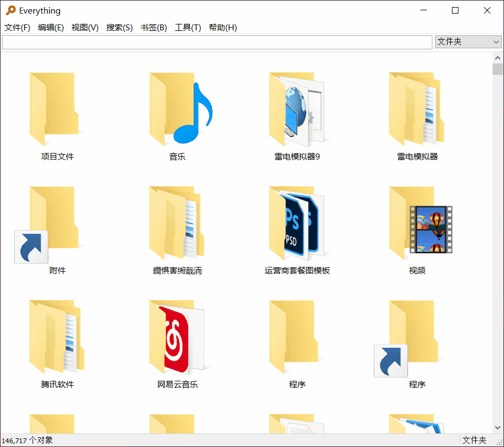Open the 书签(B) menu
The width and height of the screenshot is (504, 447).
(x=154, y=28)
